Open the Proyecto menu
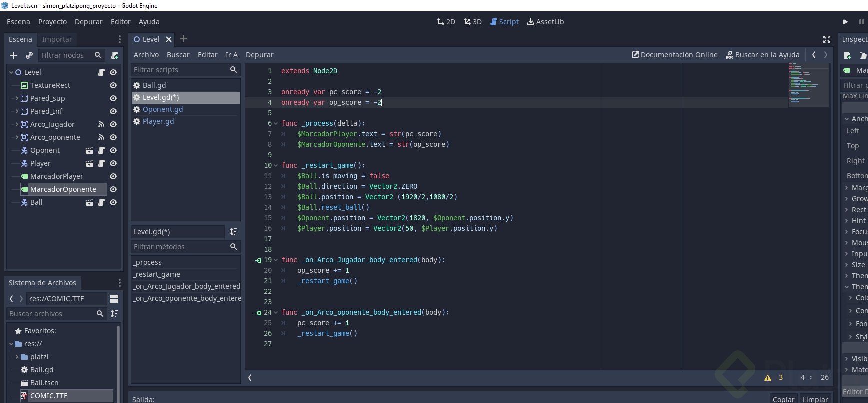The image size is (868, 403). coord(52,22)
